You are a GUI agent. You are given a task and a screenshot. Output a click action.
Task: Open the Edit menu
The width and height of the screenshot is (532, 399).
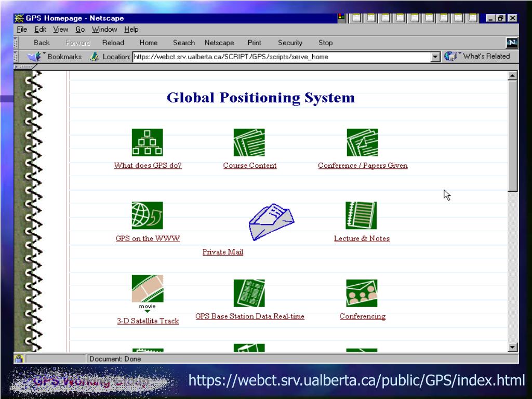[x=40, y=30]
